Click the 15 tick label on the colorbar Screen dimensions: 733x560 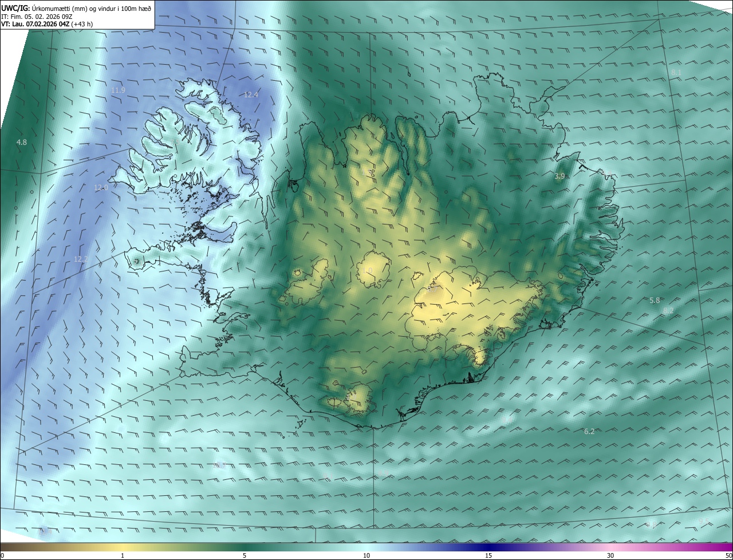tap(488, 555)
